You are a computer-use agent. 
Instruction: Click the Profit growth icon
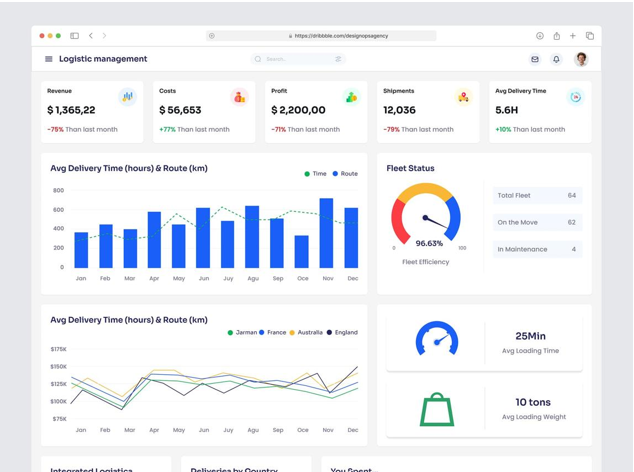pyautogui.click(x=352, y=97)
